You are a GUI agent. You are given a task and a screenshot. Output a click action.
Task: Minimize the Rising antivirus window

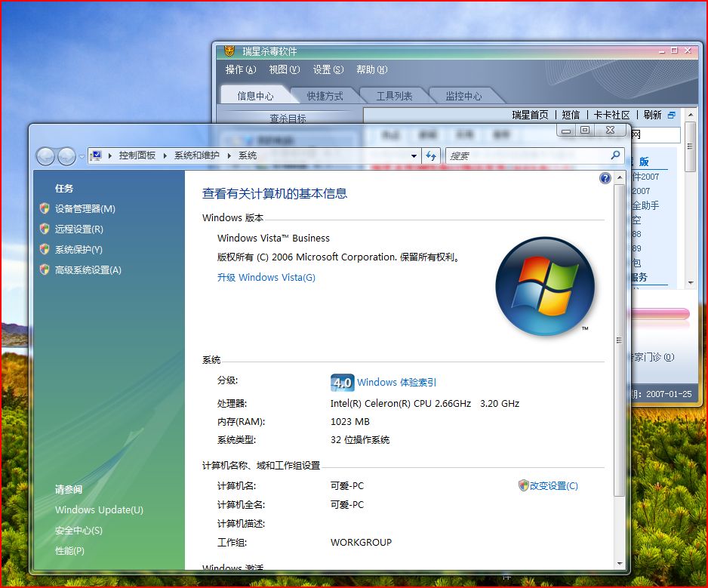(661, 51)
